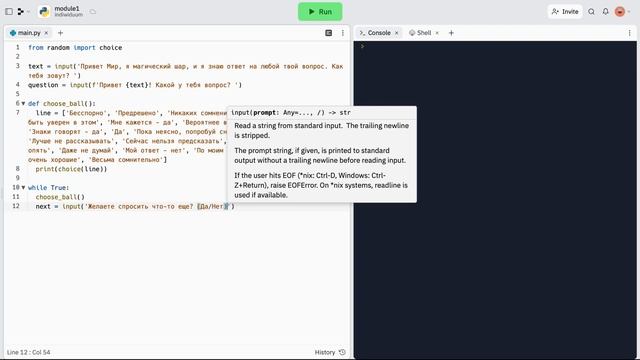Click the user avatar
Viewport: 640px width, 360px height.
pyautogui.click(x=620, y=12)
